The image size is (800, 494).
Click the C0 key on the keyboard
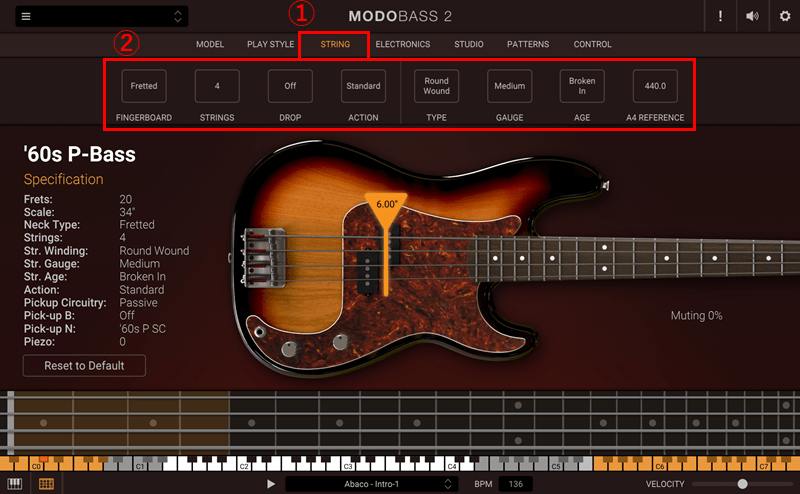pyautogui.click(x=36, y=464)
